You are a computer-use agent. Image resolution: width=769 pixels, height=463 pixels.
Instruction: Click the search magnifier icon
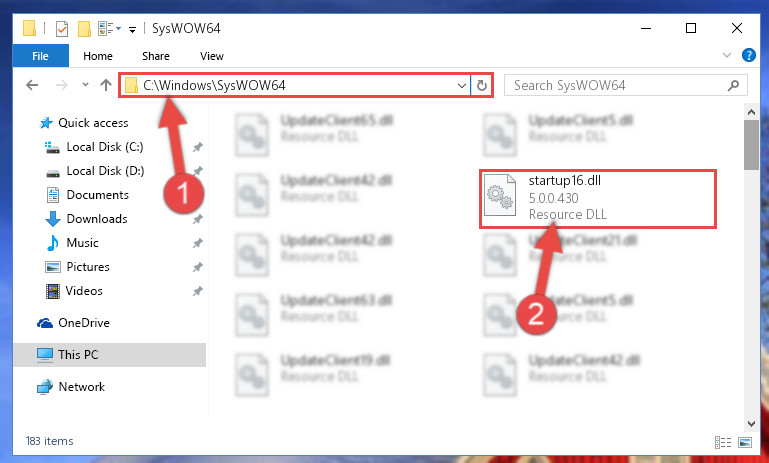pos(733,86)
